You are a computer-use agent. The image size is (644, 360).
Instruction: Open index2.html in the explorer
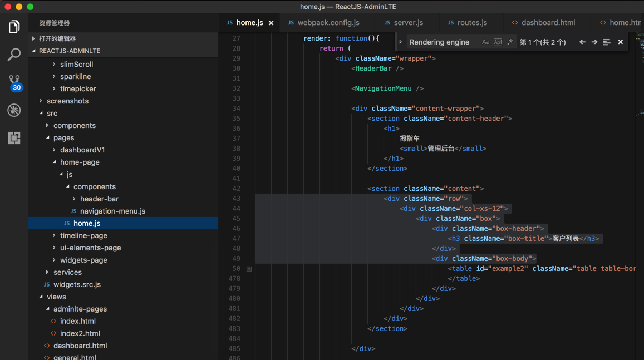[80, 333]
